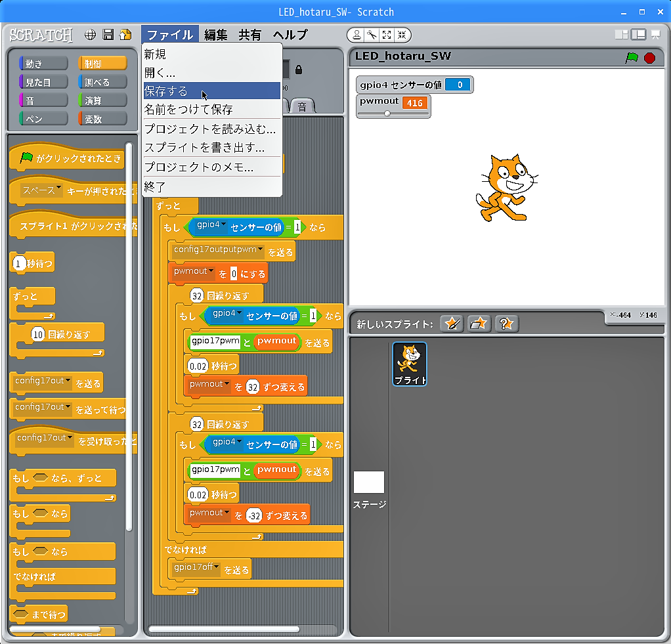Viewport: 671px width, 644px height.
Task: Open pwmout dropdown in 32 ずつ変える block
Action: (209, 385)
